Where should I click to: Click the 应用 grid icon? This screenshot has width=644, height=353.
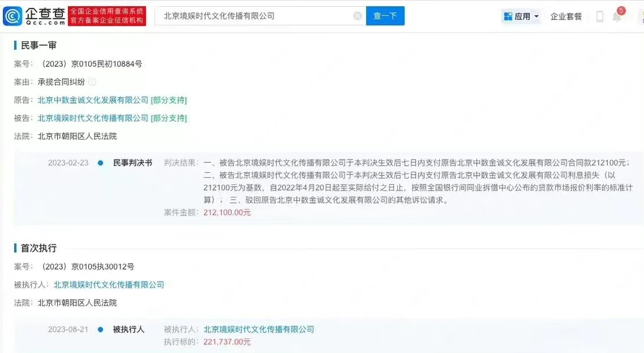508,17
